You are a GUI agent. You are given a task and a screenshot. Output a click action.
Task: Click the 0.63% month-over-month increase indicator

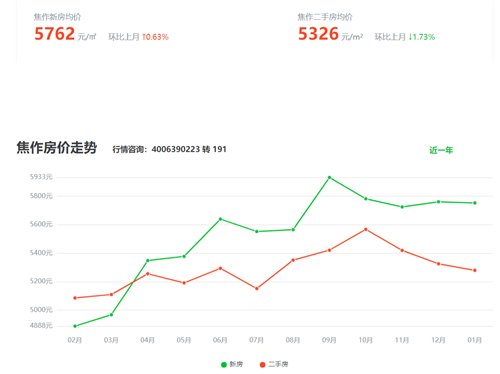[155, 37]
